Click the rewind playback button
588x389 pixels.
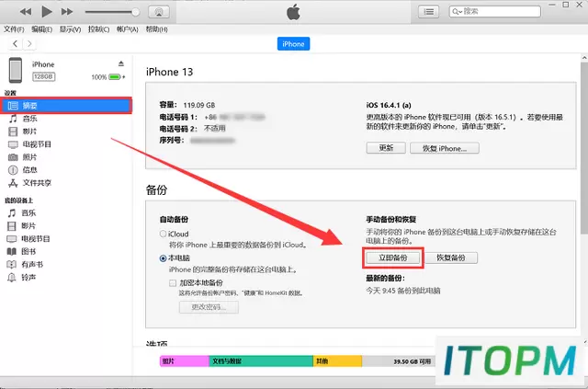point(26,12)
